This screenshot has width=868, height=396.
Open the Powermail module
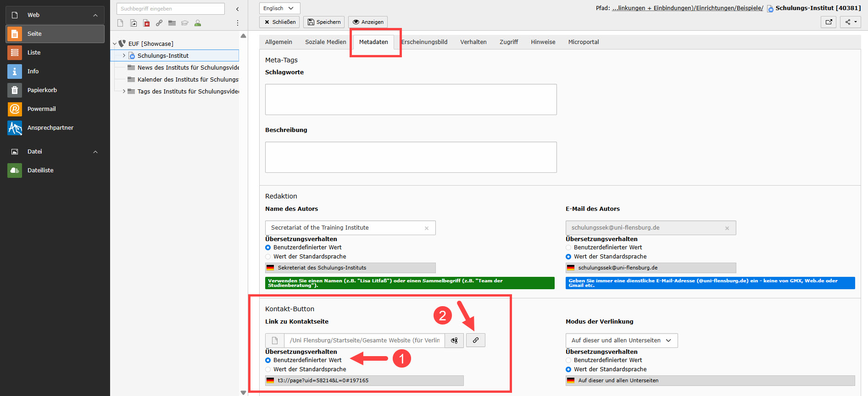[x=41, y=109]
